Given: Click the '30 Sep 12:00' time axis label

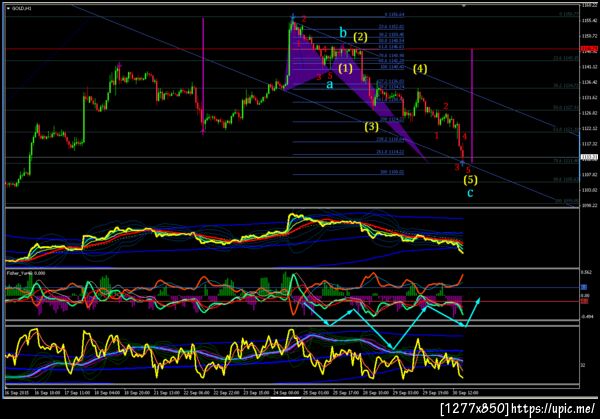Looking at the screenshot, I should [465, 393].
